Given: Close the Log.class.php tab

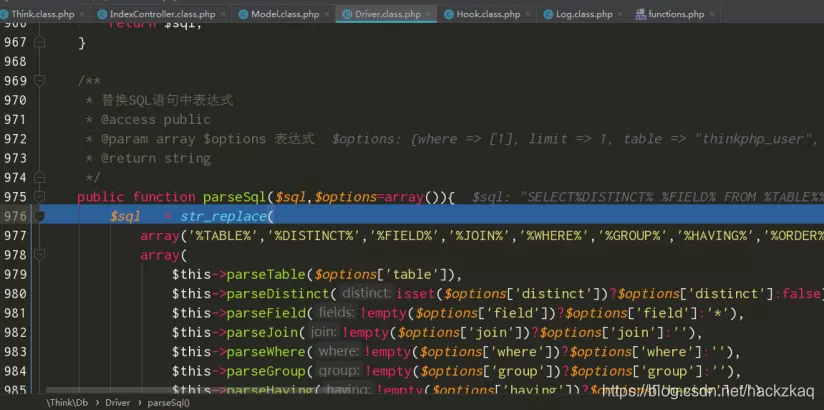Looking at the screenshot, I should click(x=620, y=15).
